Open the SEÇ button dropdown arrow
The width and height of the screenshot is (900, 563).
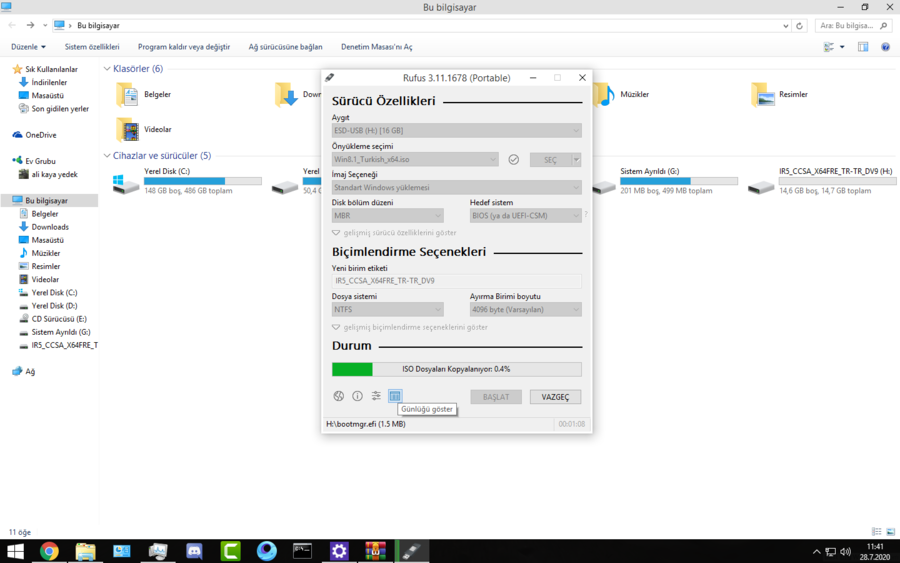click(x=576, y=160)
